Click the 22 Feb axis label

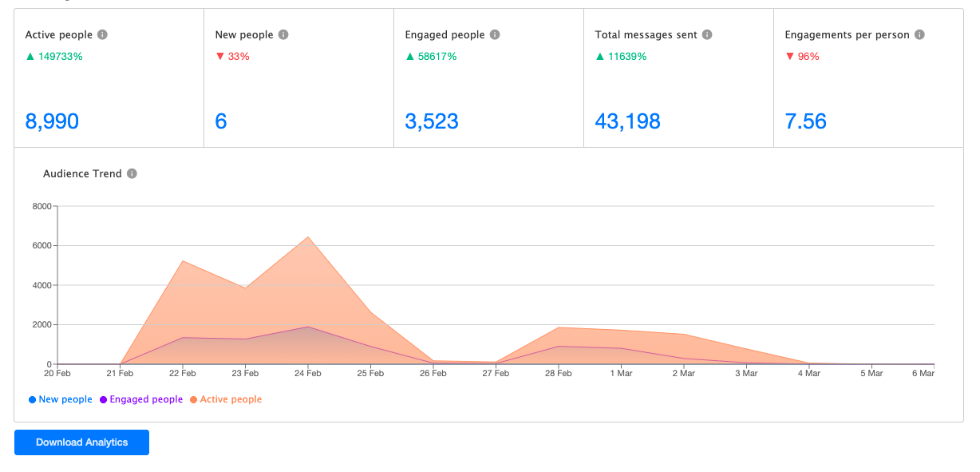(183, 374)
